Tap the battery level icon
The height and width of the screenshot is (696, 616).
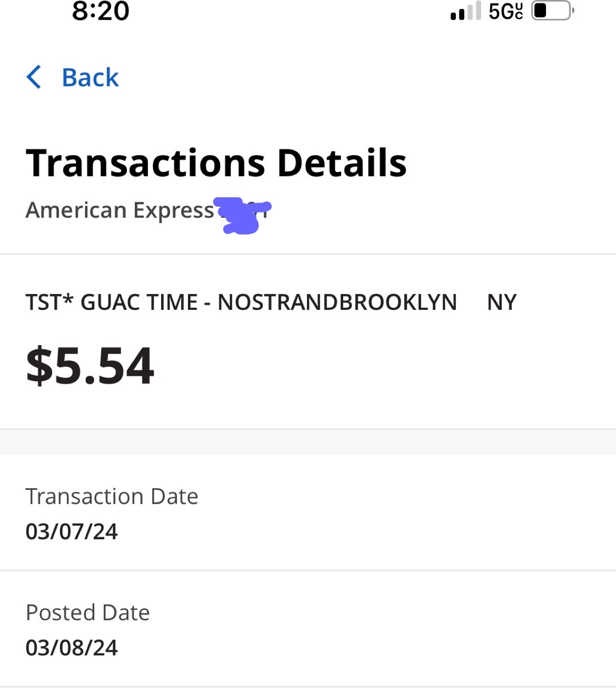552,10
